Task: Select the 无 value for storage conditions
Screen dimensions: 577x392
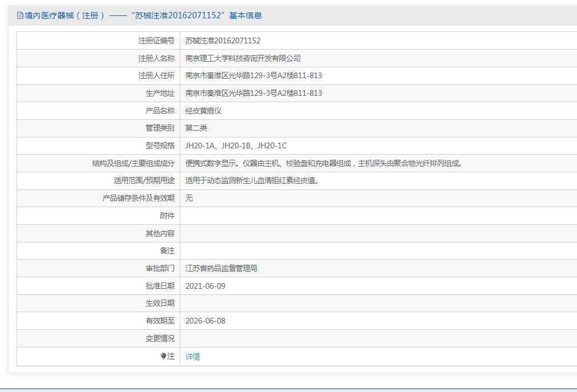Action: point(189,198)
